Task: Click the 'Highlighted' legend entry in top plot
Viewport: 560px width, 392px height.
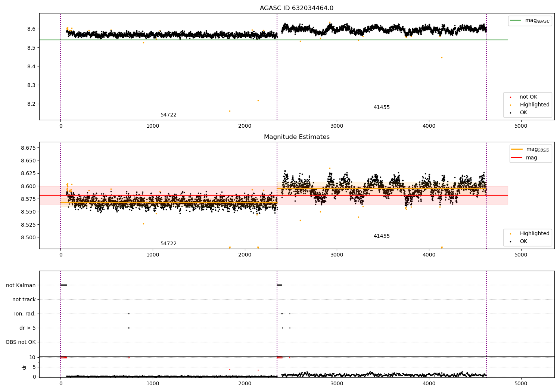Action: pos(534,105)
